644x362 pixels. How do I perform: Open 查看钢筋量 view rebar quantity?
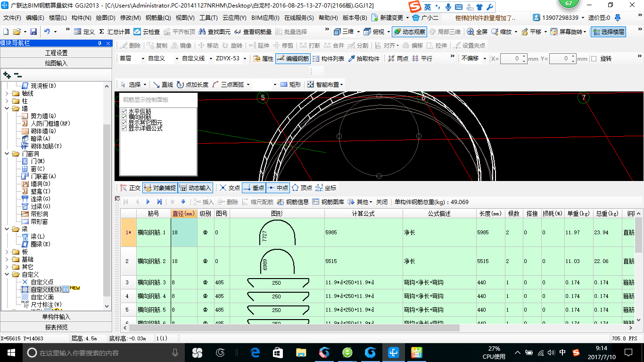tap(253, 32)
